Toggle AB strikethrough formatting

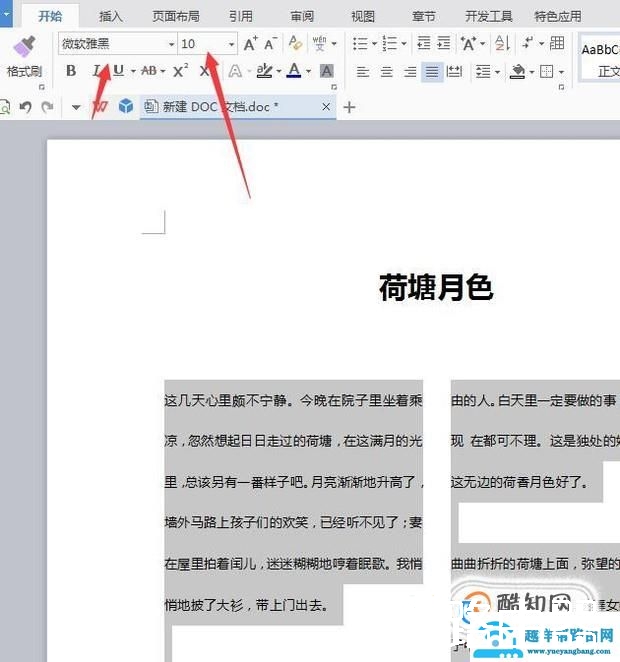[x=149, y=71]
